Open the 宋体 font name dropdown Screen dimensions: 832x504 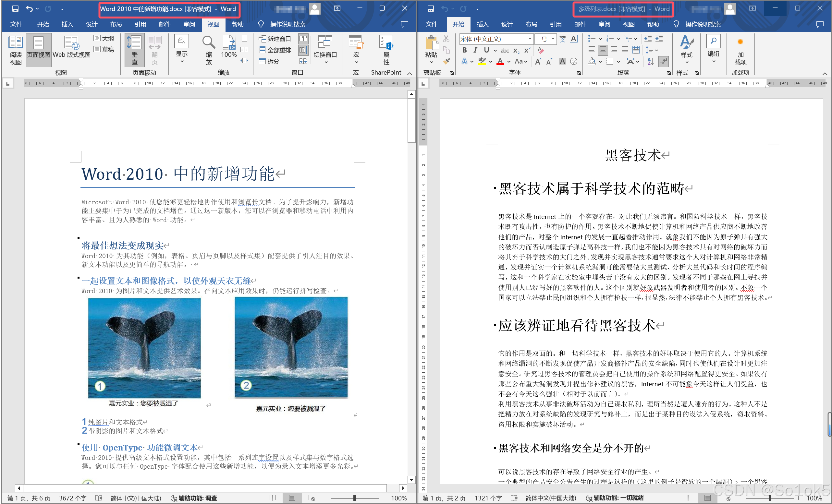(530, 39)
